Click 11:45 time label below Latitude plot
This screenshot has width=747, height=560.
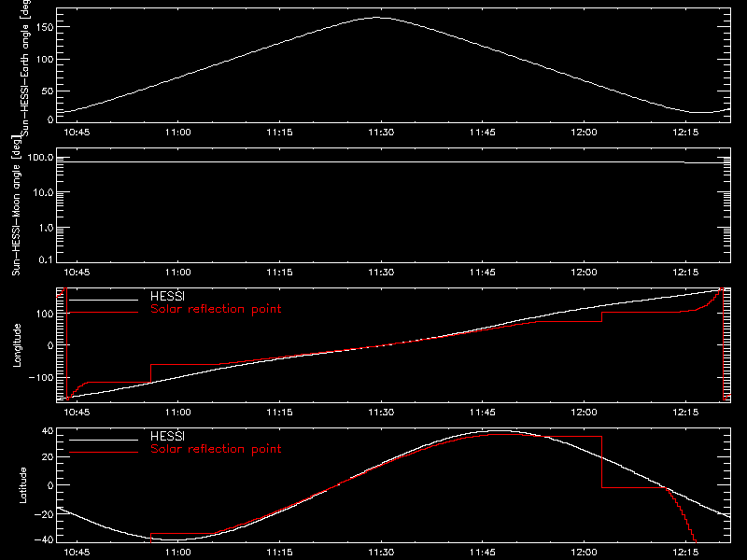tap(483, 553)
